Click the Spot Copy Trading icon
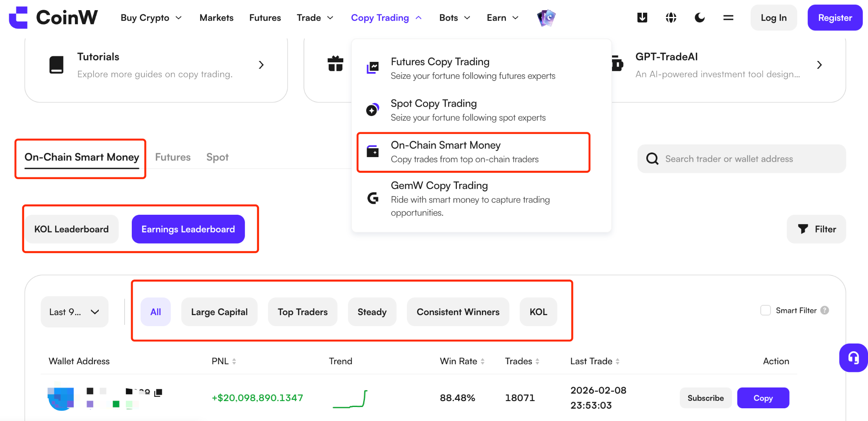This screenshot has height=421, width=868. point(373,109)
